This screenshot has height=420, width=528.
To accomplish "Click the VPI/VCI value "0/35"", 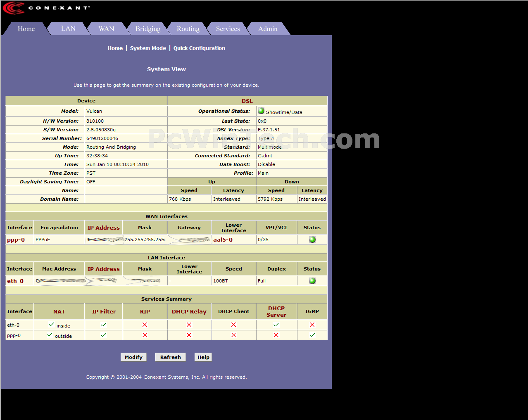I will [x=263, y=240].
